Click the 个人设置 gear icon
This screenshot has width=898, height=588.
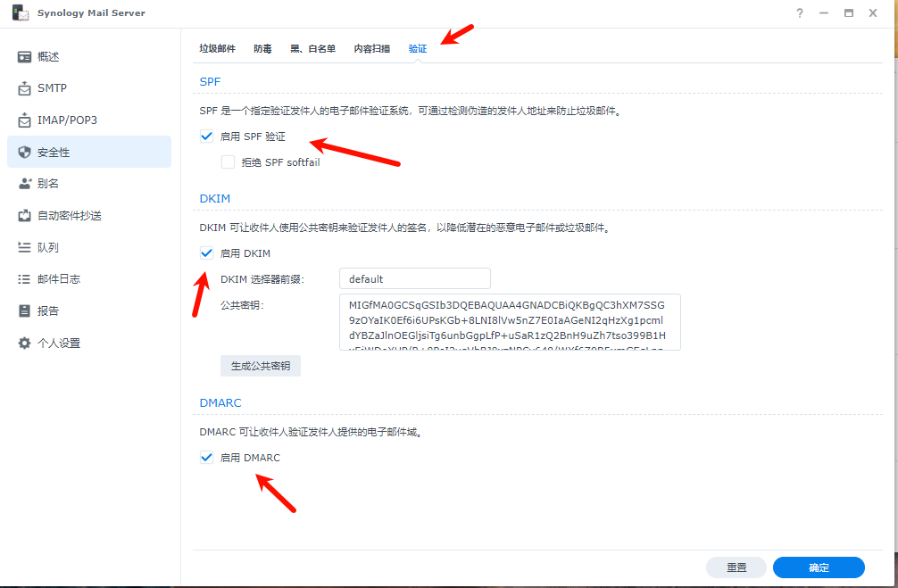24,343
